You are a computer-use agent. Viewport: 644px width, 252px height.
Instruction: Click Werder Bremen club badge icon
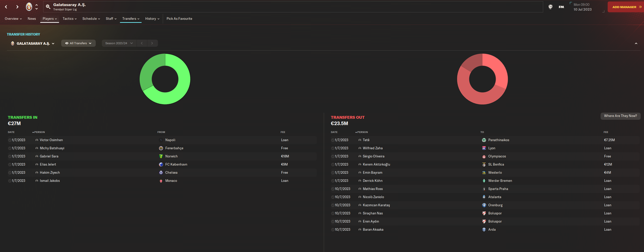(484, 180)
